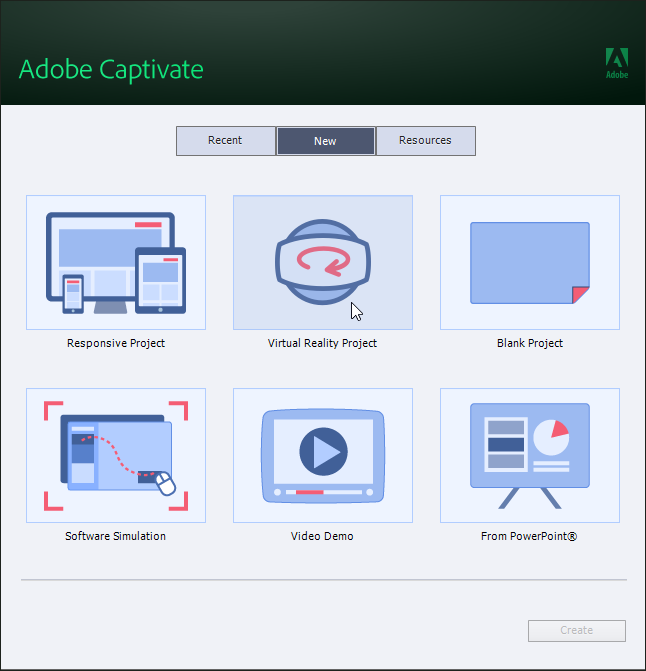Pick the Blank Project page icon
This screenshot has height=671, width=646.
(529, 262)
